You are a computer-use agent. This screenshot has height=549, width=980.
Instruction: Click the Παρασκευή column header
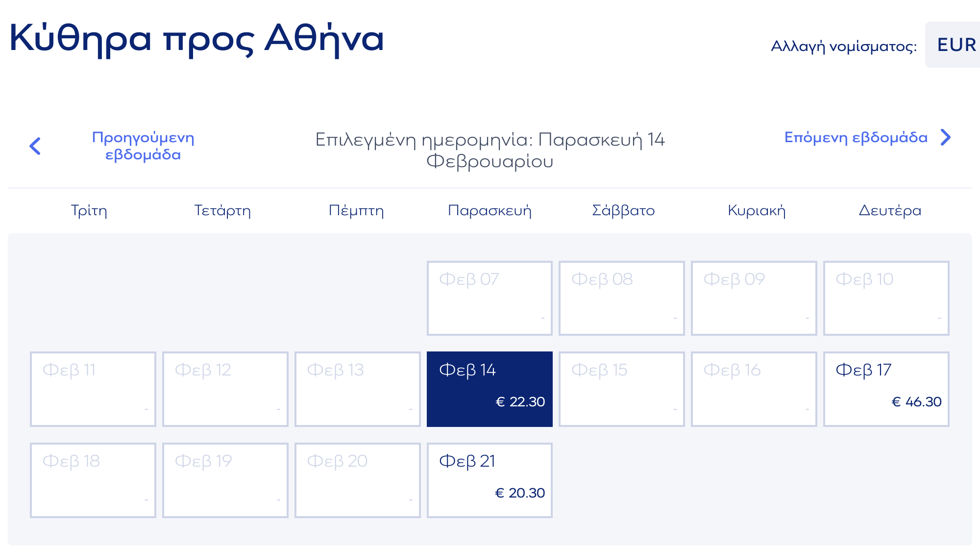click(490, 210)
